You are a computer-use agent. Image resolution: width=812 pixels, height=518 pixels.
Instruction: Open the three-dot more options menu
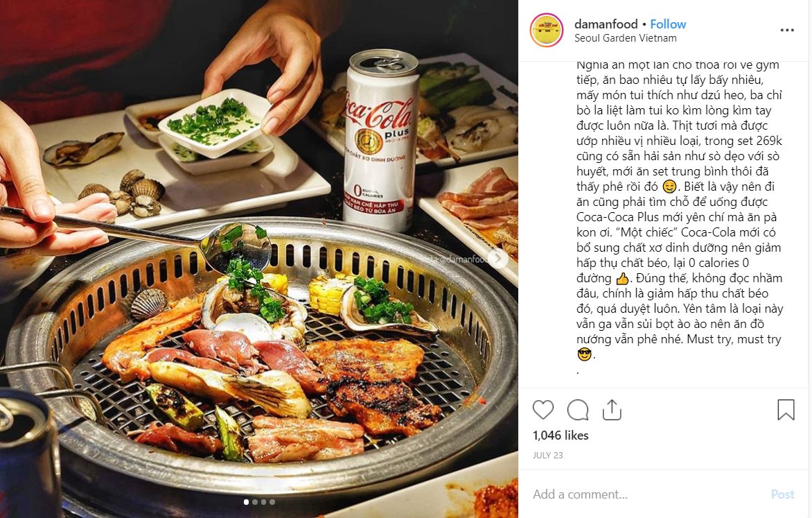click(x=786, y=30)
